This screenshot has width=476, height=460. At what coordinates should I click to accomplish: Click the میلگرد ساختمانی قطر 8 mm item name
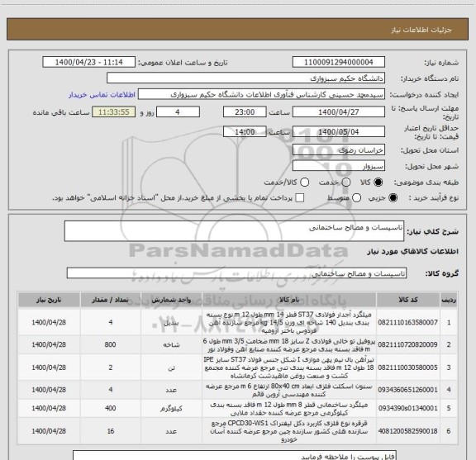[x=289, y=409]
